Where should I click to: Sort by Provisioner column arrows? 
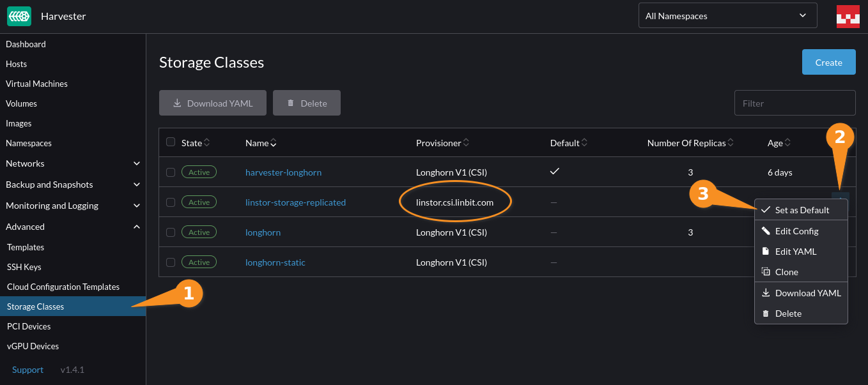(x=466, y=143)
